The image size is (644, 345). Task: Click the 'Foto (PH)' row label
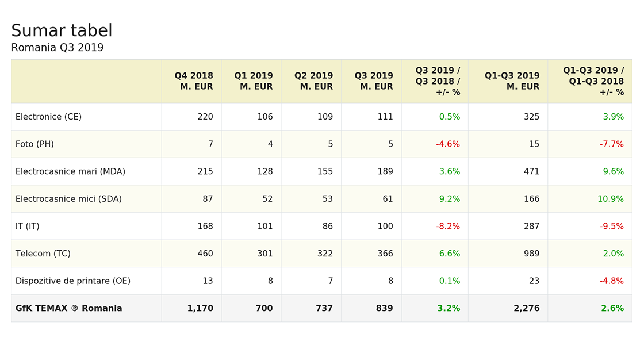point(34,144)
